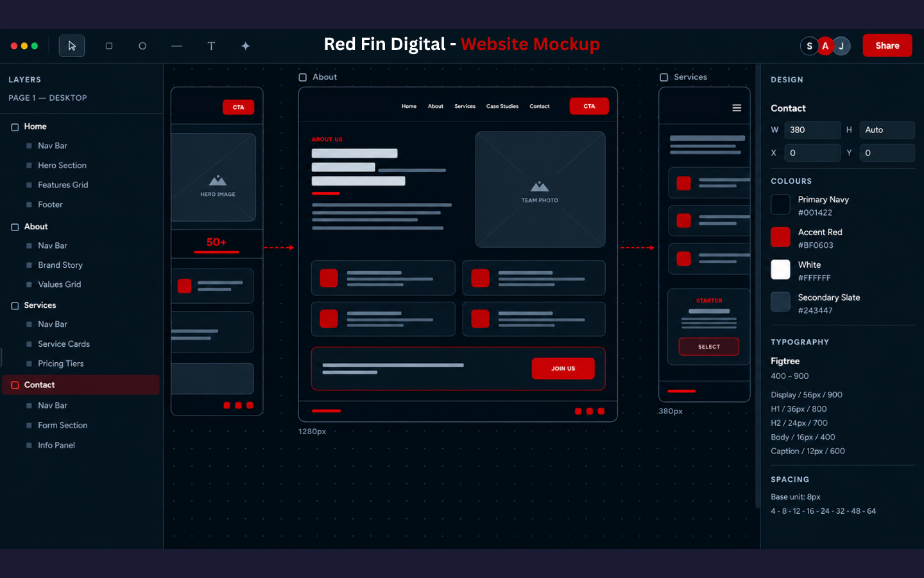Click the Team Photo placeholder image
The image size is (924, 578).
540,189
